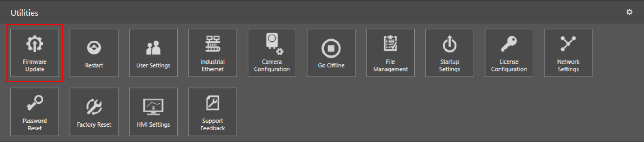This screenshot has height=142, width=644.
Task: Click the "Restart" text label
Action: (94, 65)
